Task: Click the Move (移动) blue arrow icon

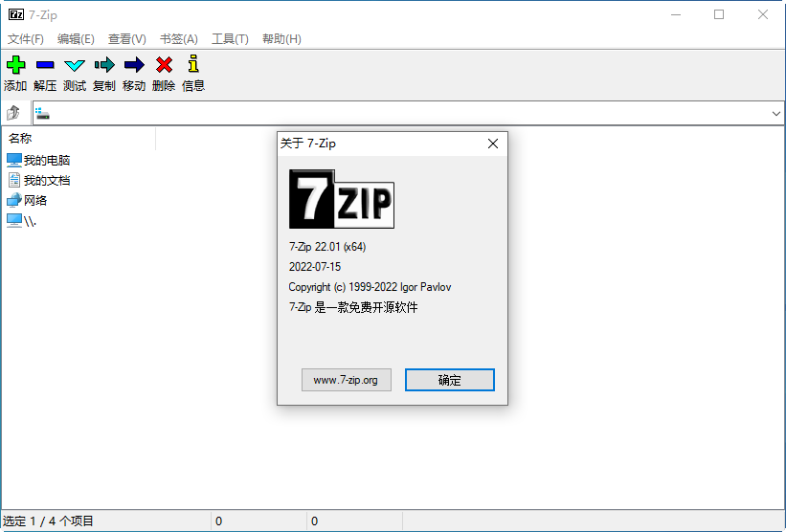Action: click(x=134, y=65)
